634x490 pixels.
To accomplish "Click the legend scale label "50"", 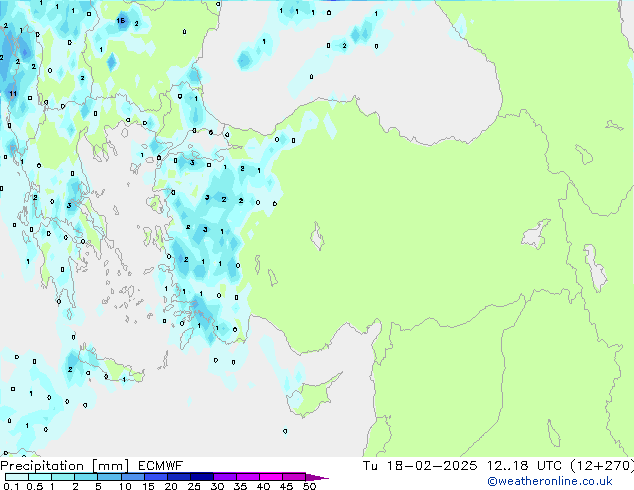I will pos(310,486).
